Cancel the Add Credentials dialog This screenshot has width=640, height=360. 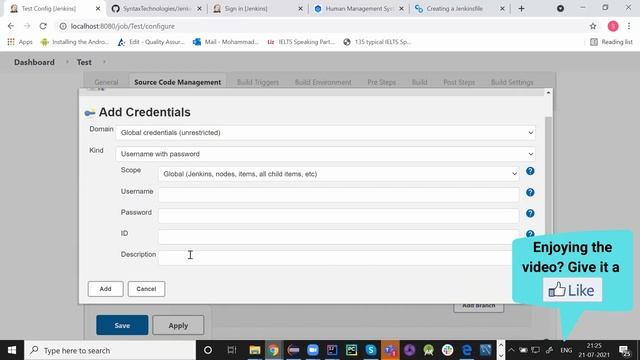(x=146, y=289)
